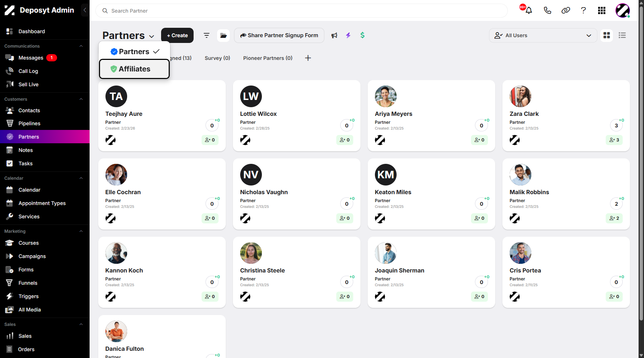Click the count circle on Zara Clark card
The width and height of the screenshot is (644, 358).
tap(616, 126)
